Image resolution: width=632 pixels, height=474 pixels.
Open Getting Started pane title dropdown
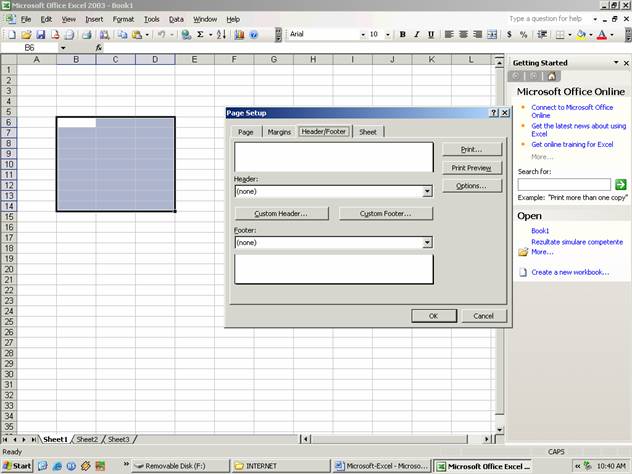coord(616,62)
